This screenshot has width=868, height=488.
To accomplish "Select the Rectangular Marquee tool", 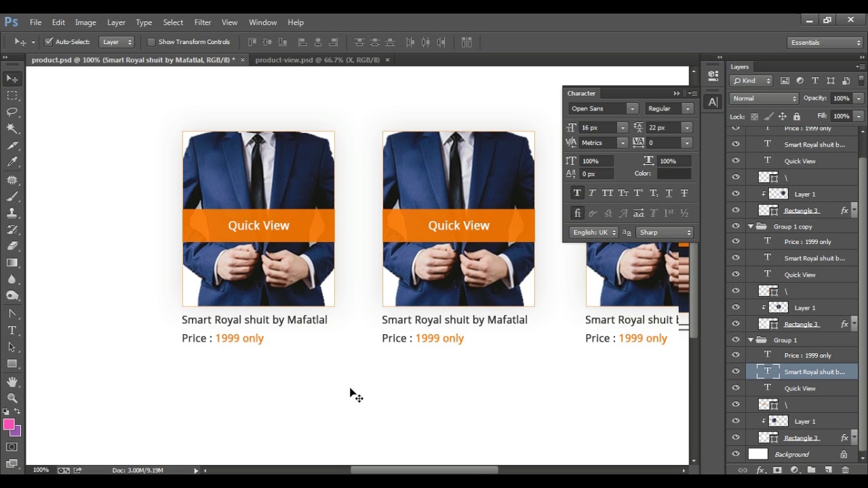I will click(x=12, y=96).
